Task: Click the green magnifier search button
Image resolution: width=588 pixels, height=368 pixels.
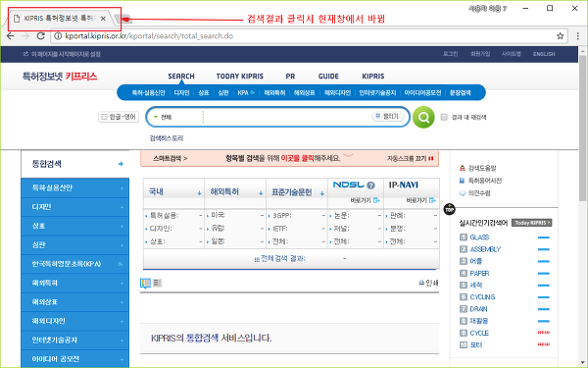Action: click(423, 117)
